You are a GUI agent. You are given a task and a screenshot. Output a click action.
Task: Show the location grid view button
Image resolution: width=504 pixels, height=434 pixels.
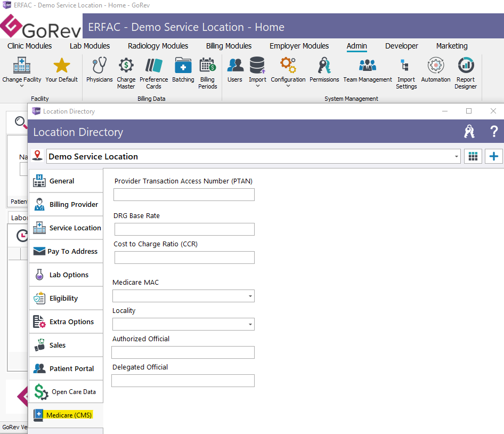[473, 156]
